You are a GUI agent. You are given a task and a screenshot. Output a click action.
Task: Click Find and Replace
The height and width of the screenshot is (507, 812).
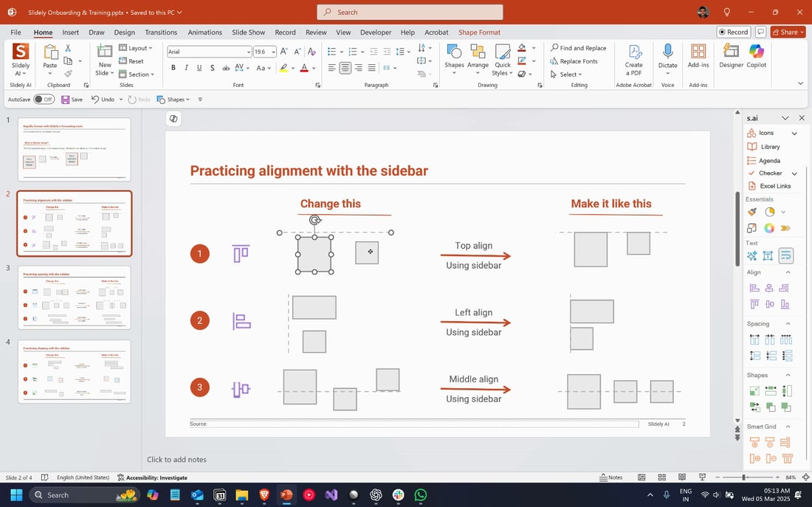tap(578, 48)
